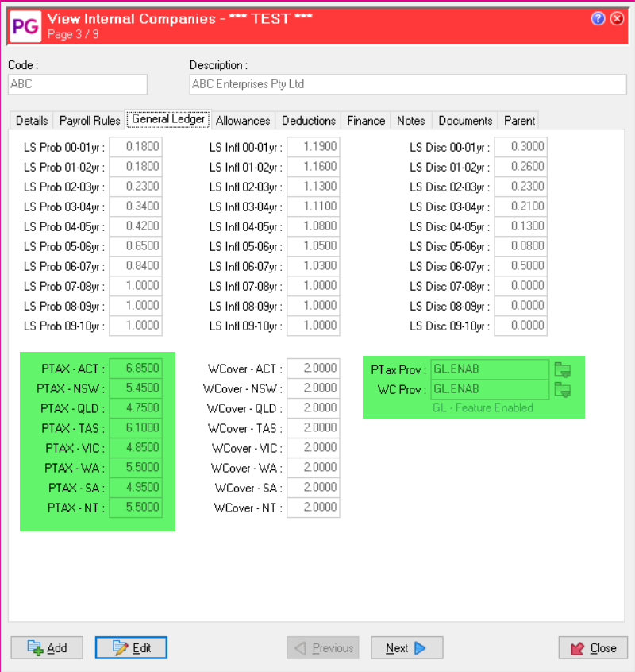
Task: Select the WCover - VIC value field
Action: pos(313,448)
